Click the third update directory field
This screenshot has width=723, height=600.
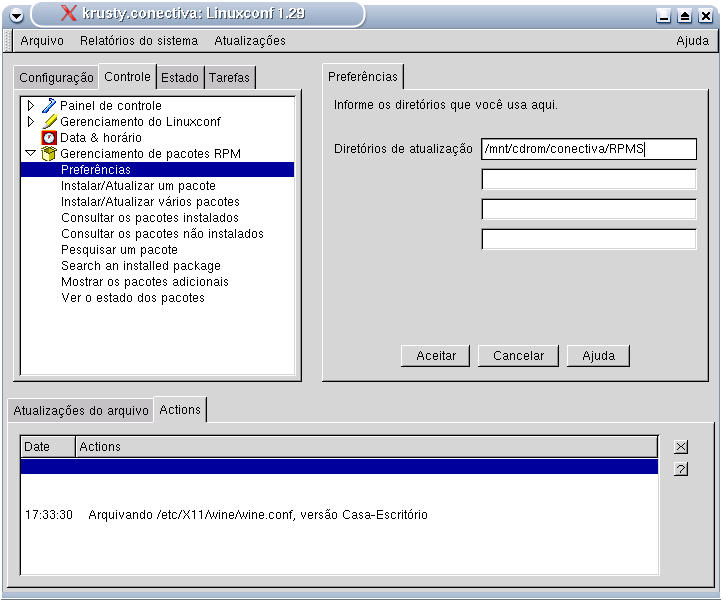(x=589, y=209)
